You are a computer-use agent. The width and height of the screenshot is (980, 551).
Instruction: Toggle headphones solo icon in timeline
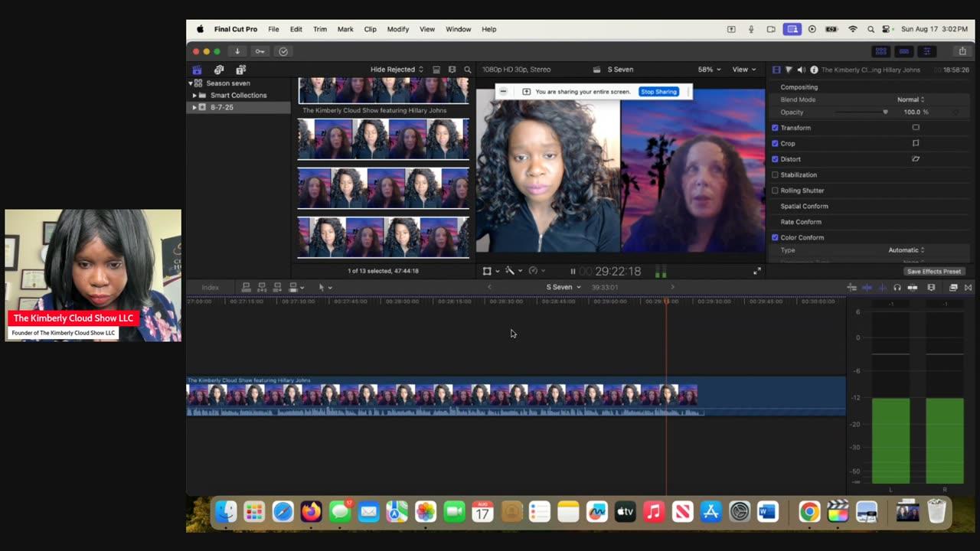897,287
